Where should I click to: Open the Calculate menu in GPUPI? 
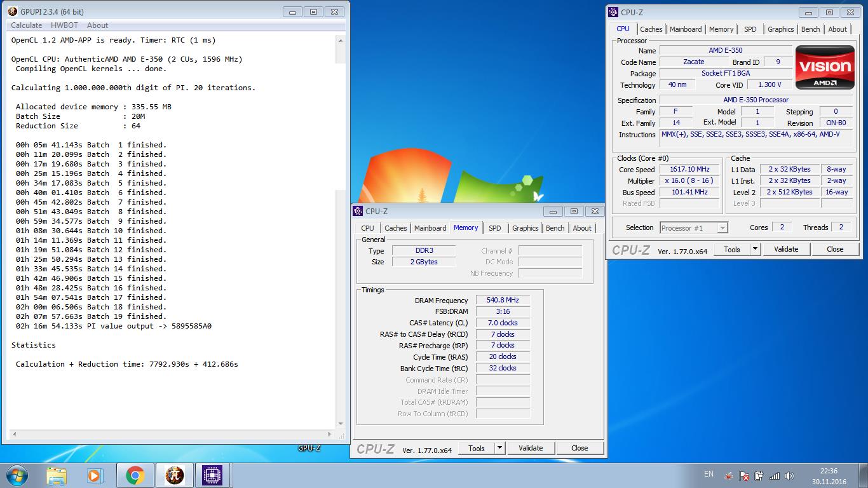click(x=27, y=25)
